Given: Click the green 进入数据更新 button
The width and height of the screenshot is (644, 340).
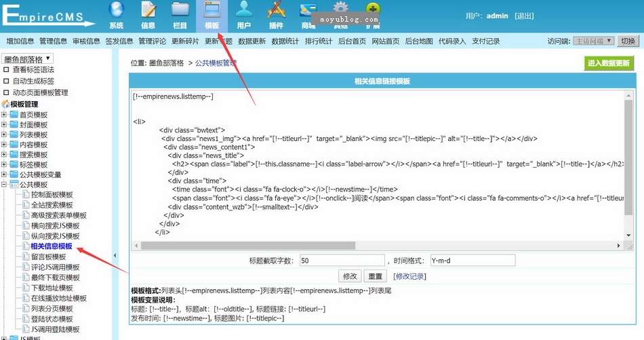Looking at the screenshot, I should (x=608, y=63).
